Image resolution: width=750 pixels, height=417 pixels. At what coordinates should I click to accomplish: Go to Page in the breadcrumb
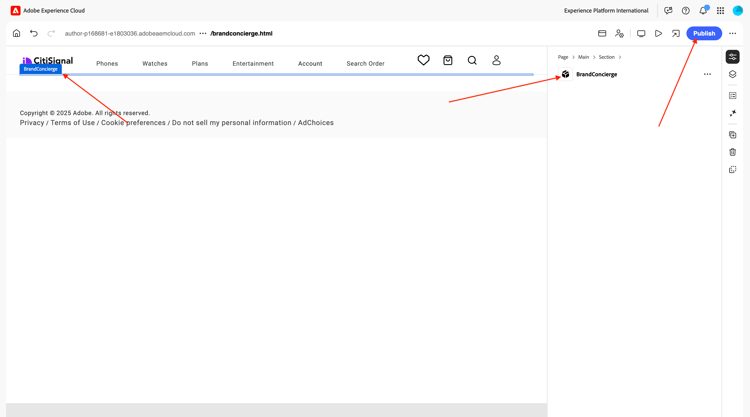[563, 57]
